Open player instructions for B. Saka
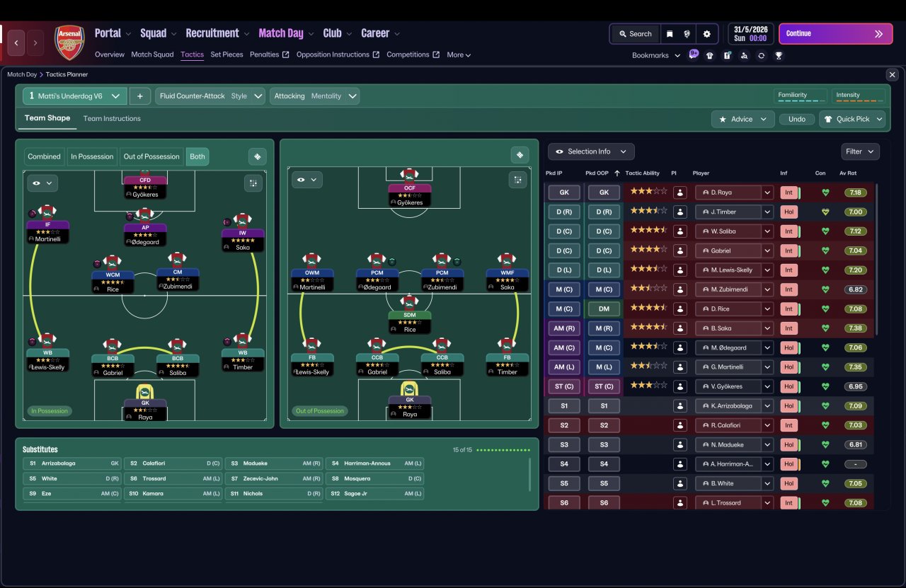The height and width of the screenshot is (588, 906). (x=680, y=328)
